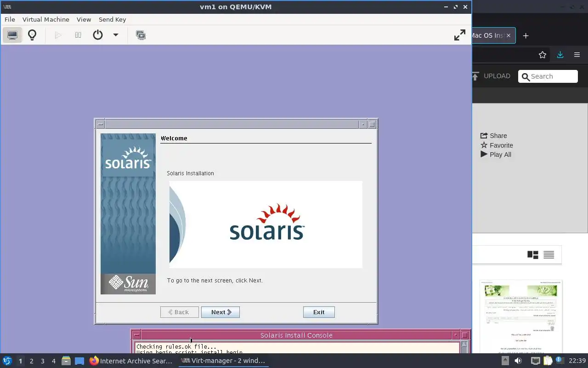Open Solaris Install Console window menu
The width and height of the screenshot is (588, 368).
[136, 335]
